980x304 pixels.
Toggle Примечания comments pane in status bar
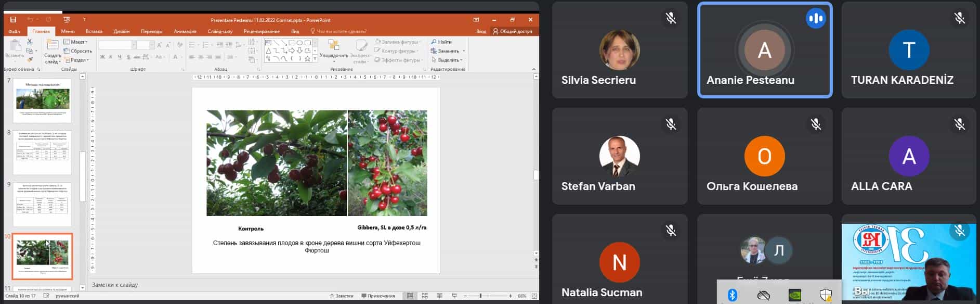(x=378, y=296)
